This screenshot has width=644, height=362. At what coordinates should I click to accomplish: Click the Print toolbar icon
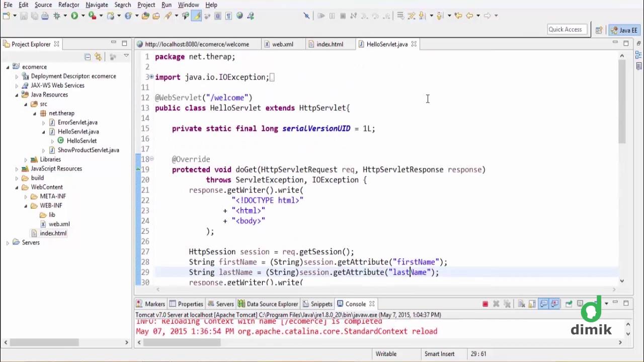pos(45,16)
